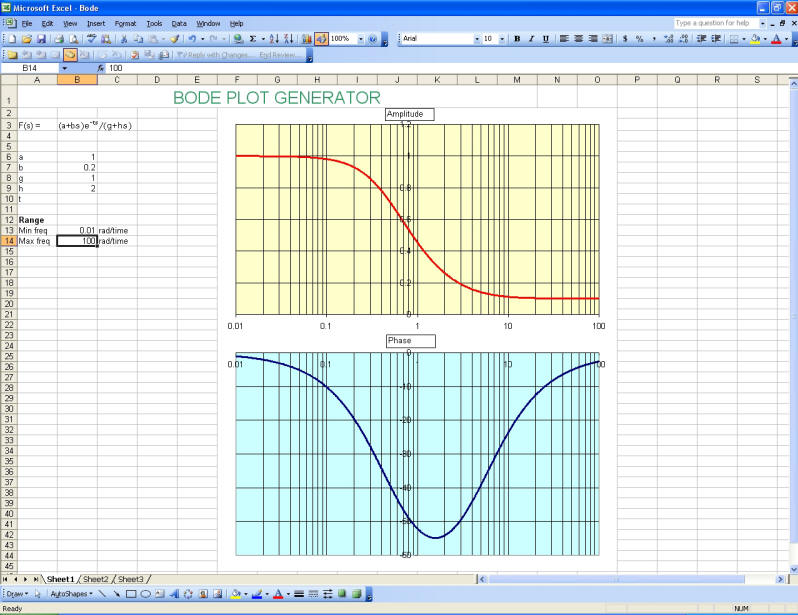Switch to the Sheet3 tab
The image size is (798, 615).
[x=131, y=579]
